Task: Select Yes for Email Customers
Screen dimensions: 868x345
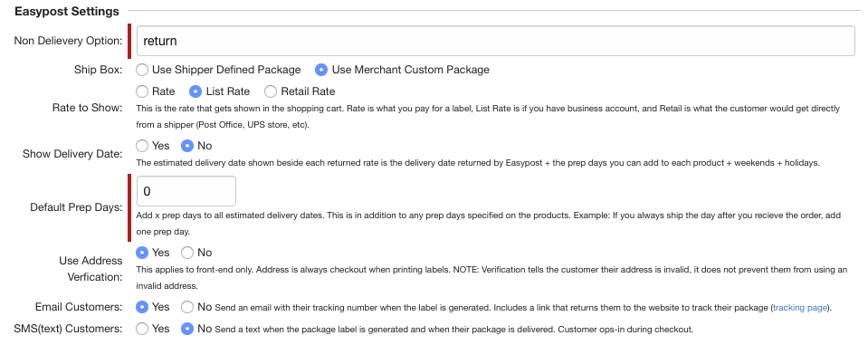Action: (x=142, y=307)
